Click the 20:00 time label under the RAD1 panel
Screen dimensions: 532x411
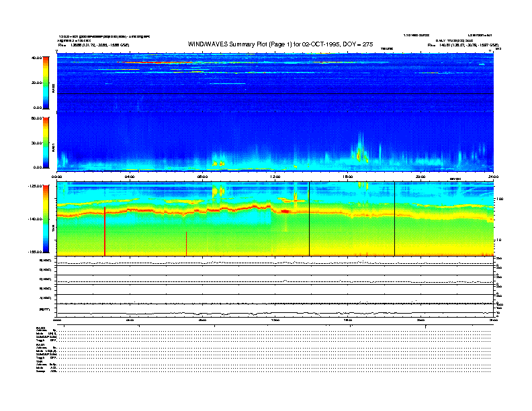click(x=420, y=177)
